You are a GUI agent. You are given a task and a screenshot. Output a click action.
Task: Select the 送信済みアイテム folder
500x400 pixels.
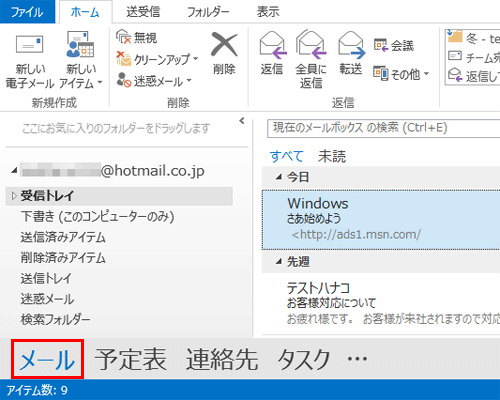click(63, 237)
